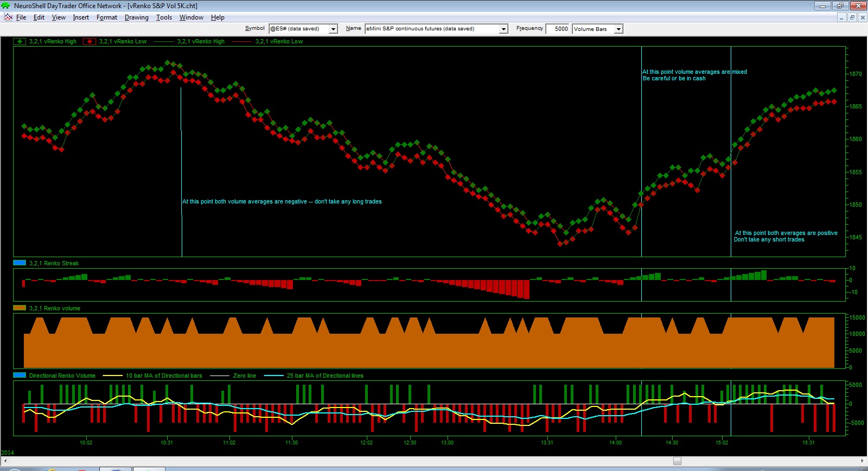Click the 10 bar MA of Directional bars label
The width and height of the screenshot is (868, 471).
pyautogui.click(x=164, y=375)
